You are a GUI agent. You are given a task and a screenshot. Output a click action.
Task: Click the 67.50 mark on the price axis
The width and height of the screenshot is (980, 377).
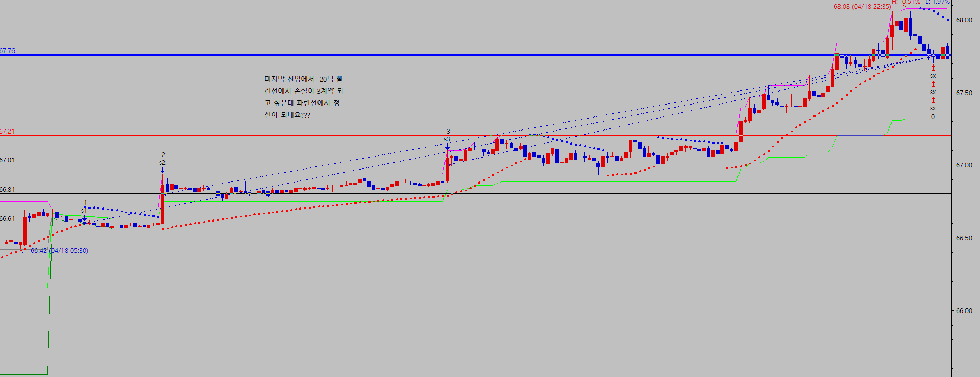point(963,93)
